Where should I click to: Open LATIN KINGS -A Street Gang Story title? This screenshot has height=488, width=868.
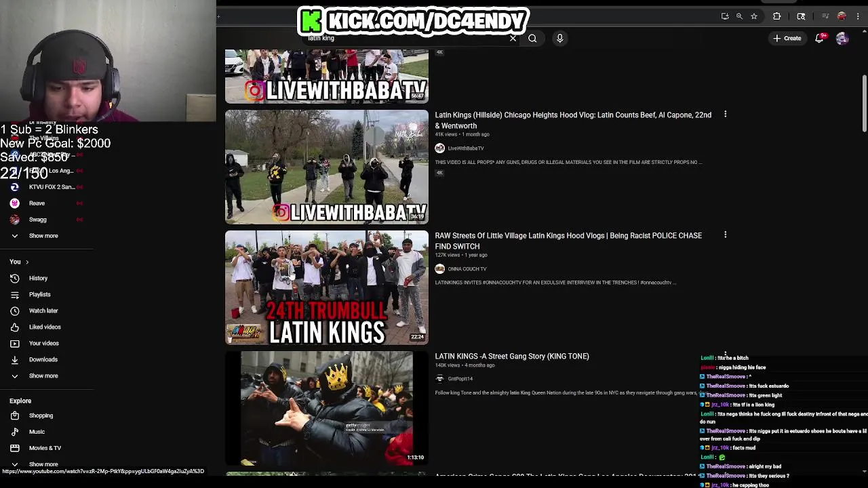512,357
